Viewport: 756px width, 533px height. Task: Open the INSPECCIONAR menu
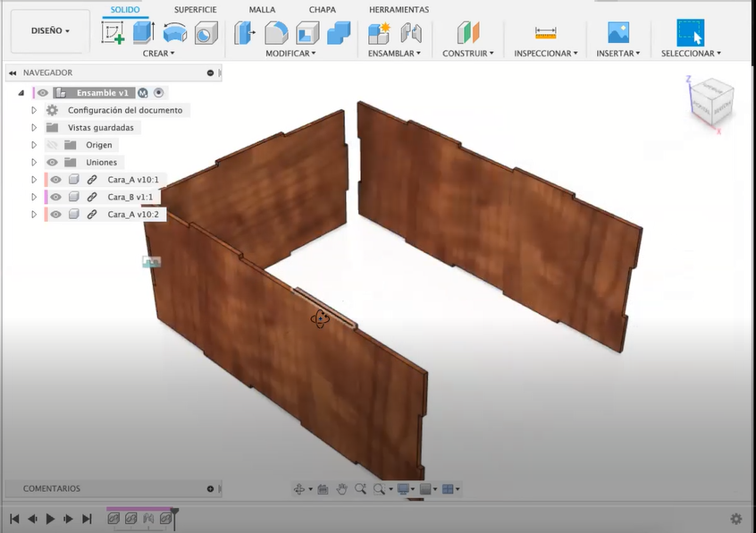click(x=546, y=54)
